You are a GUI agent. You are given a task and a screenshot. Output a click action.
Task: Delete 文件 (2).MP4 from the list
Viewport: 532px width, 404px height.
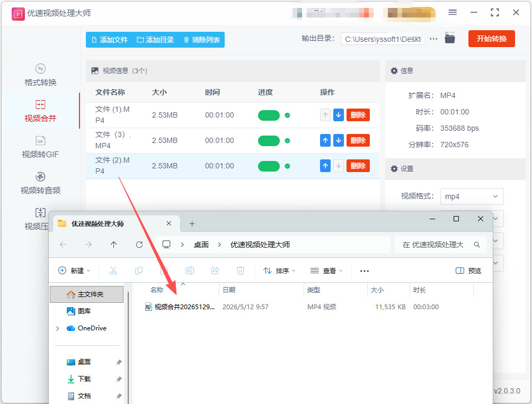point(358,166)
